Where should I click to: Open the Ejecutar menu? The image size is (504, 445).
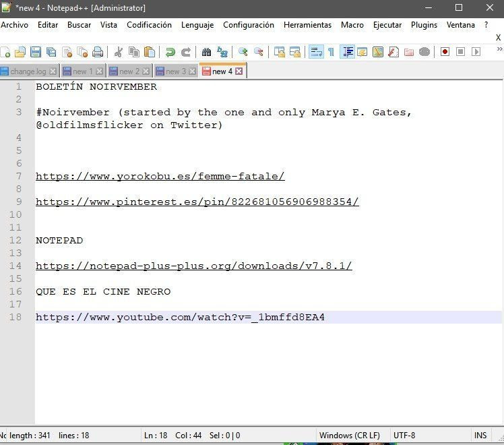[x=387, y=25]
